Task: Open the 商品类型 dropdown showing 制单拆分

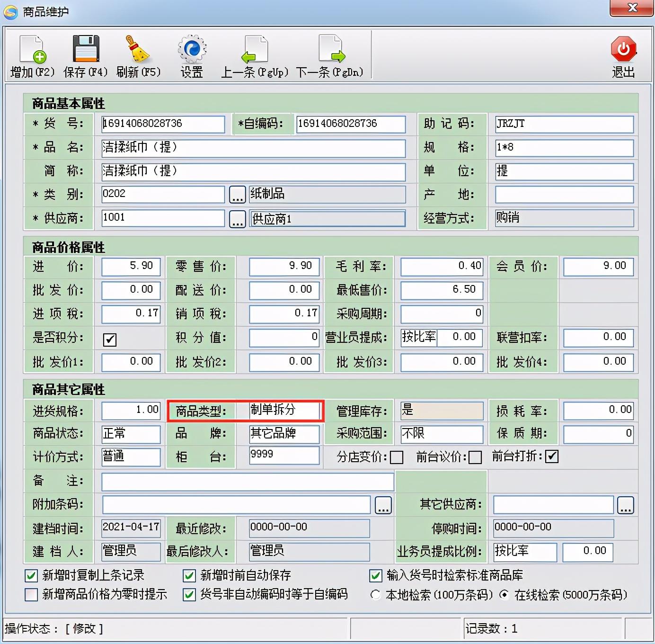Action: pos(284,410)
